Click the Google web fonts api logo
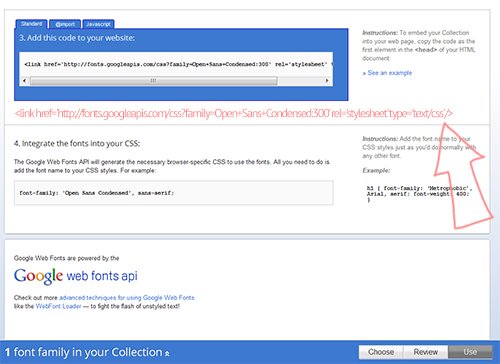Viewport: 500px width, 364px height. (x=76, y=276)
